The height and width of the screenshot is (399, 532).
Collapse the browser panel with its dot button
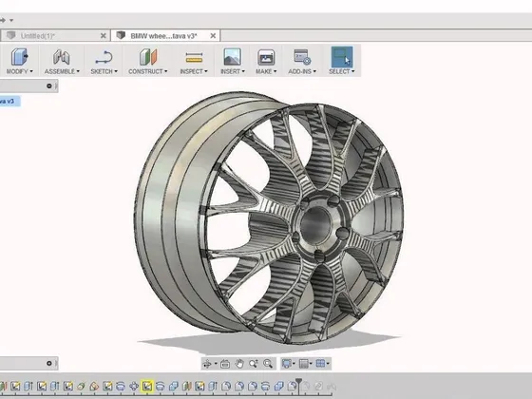click(x=49, y=85)
